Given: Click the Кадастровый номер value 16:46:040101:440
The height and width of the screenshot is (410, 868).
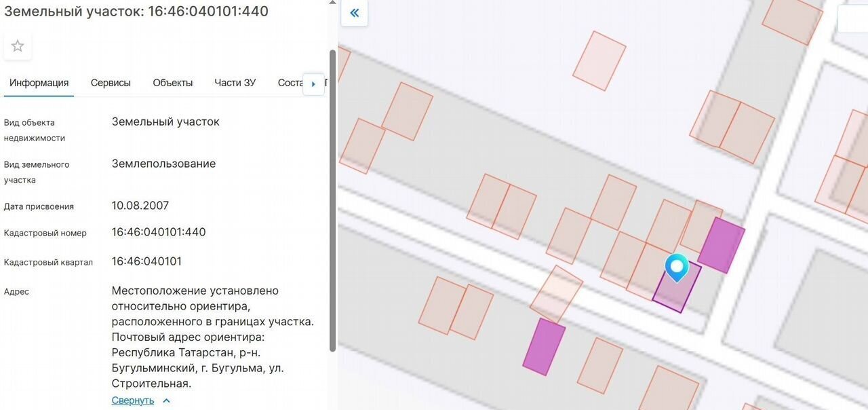Looking at the screenshot, I should pyautogui.click(x=159, y=232).
